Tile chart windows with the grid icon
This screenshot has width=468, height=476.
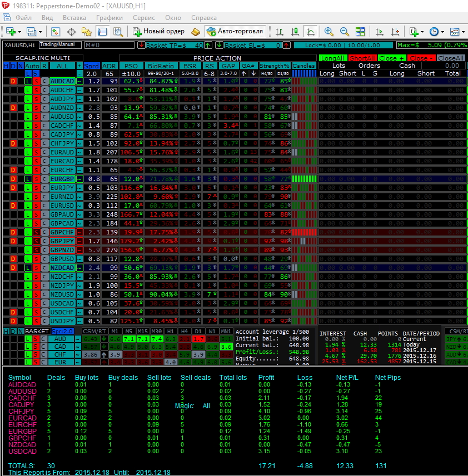(360, 32)
